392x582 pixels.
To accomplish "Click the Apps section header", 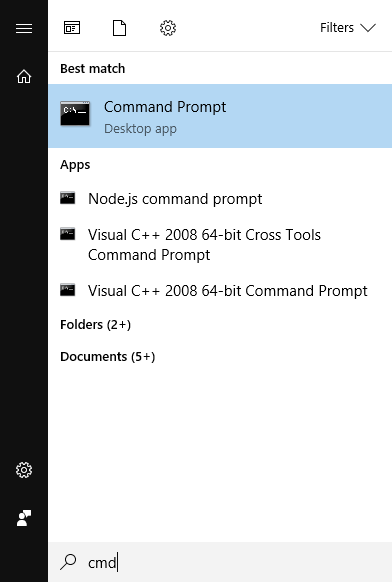I will click(75, 165).
